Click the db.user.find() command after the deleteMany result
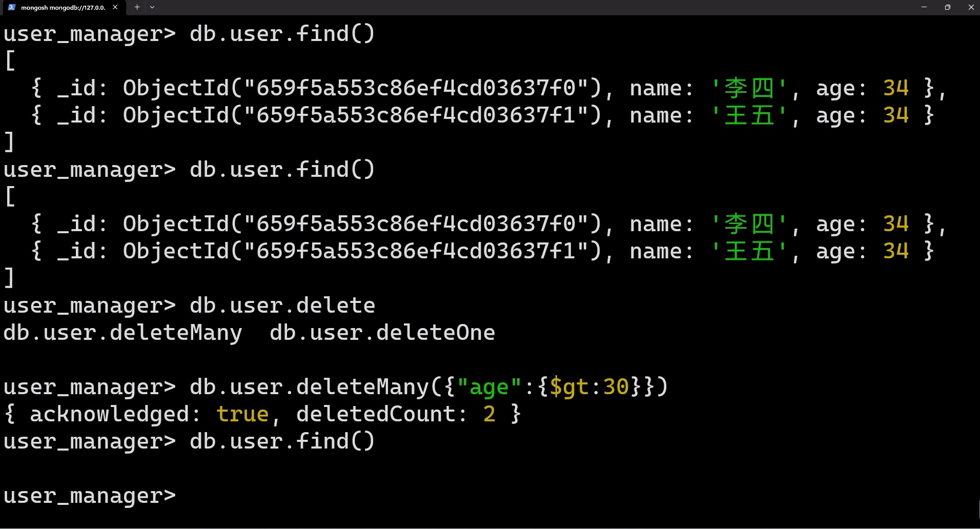The image size is (980, 529). 282,441
